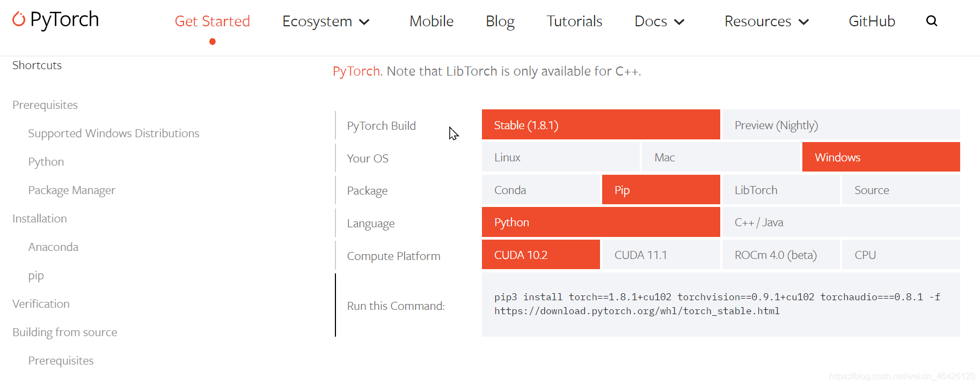Open the Tutorials page

pos(574,21)
